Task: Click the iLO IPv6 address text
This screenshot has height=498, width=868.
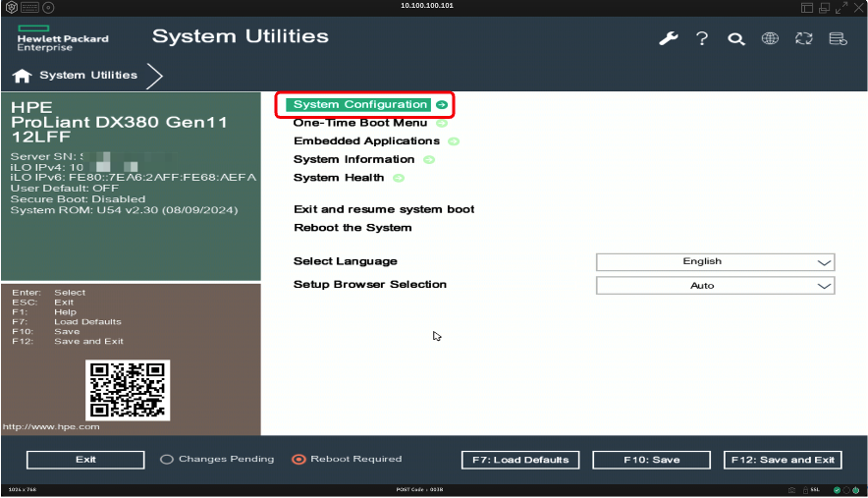Action: [x=134, y=178]
